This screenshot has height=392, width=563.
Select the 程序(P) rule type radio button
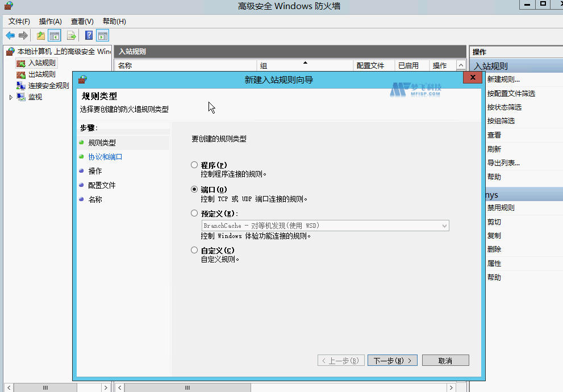193,164
